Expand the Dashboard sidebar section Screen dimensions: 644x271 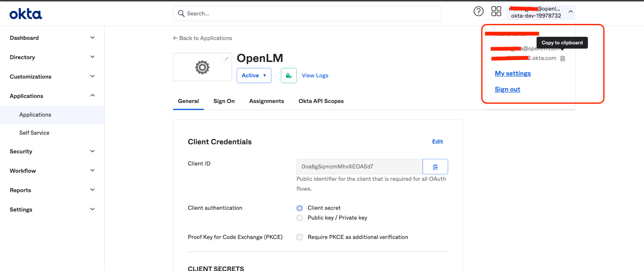(x=92, y=38)
